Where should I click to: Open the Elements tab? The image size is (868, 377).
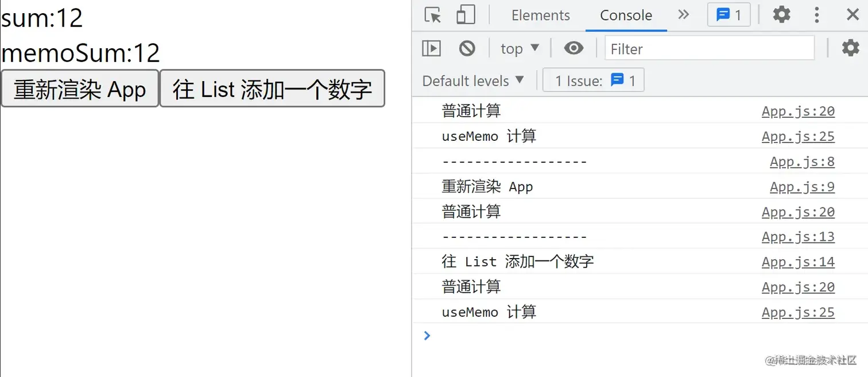541,16
